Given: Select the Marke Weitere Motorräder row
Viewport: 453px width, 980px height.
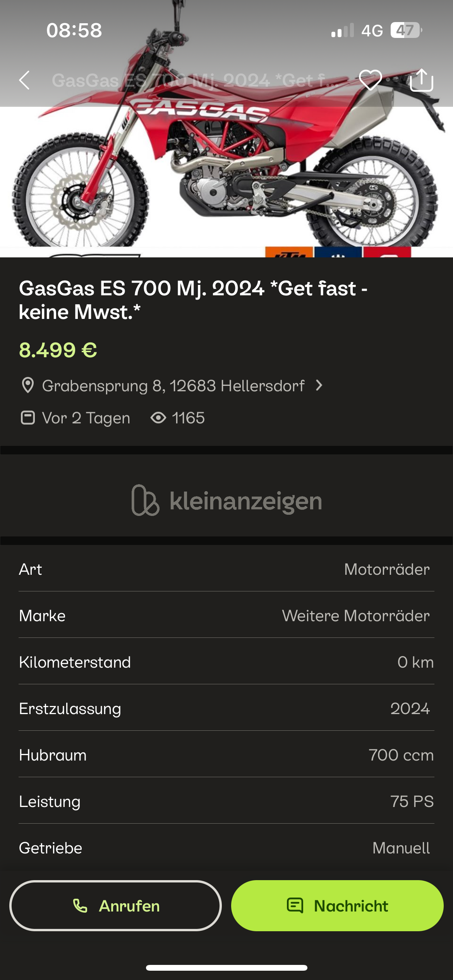Looking at the screenshot, I should pyautogui.click(x=226, y=616).
